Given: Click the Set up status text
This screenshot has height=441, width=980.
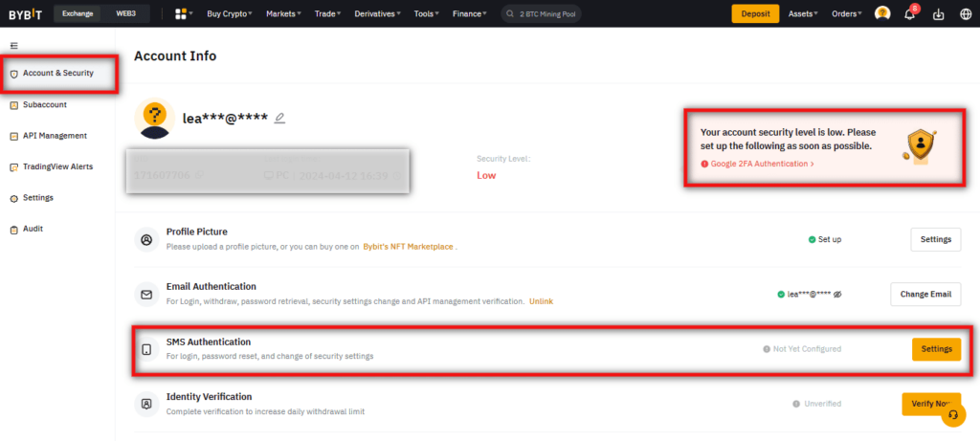Looking at the screenshot, I should 829,239.
